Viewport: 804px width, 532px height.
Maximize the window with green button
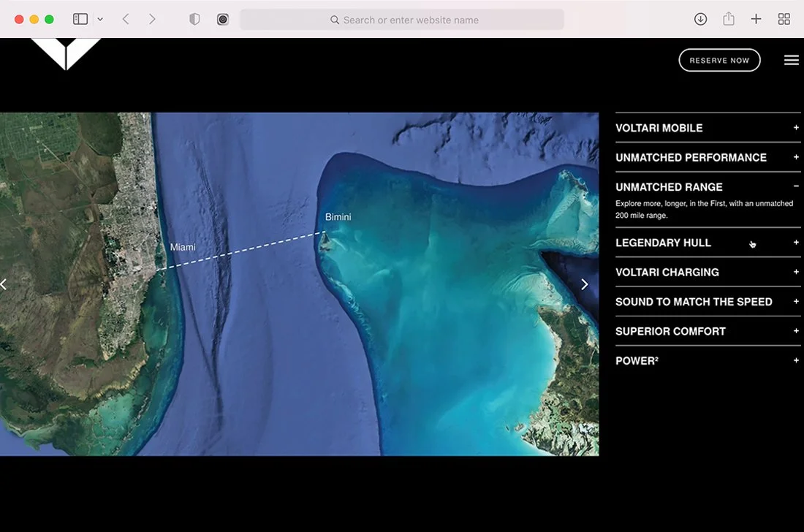click(49, 20)
